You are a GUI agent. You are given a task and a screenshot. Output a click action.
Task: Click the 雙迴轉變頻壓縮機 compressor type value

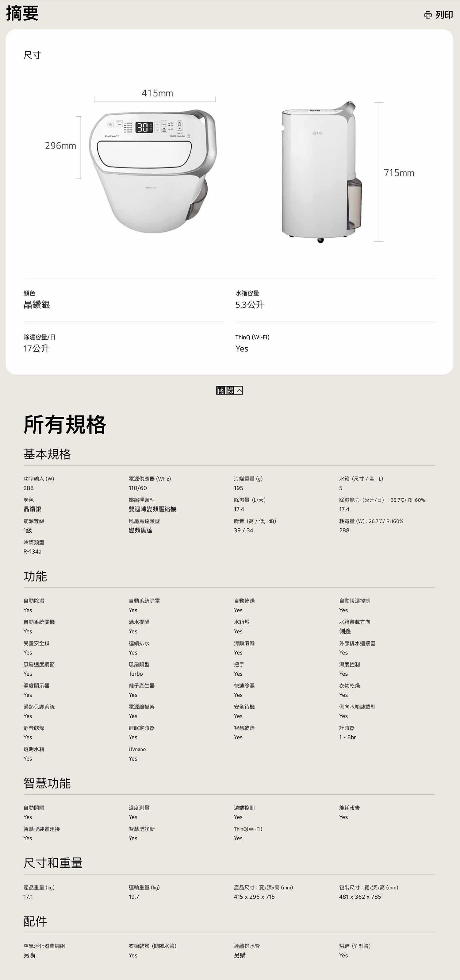(152, 509)
